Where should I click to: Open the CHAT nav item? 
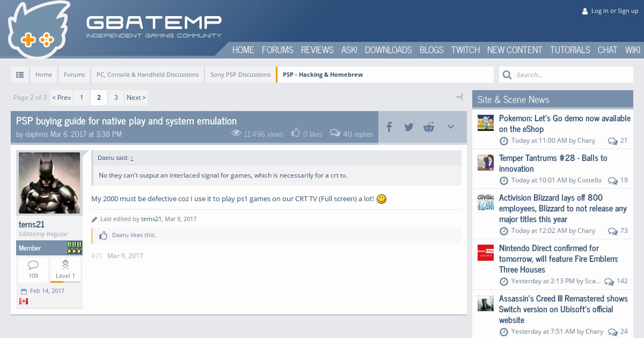coord(608,50)
